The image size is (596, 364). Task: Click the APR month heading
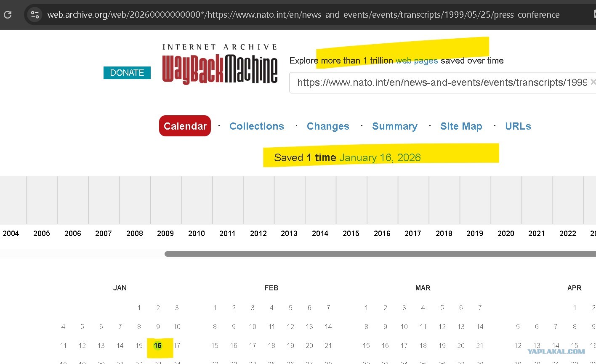(x=575, y=288)
